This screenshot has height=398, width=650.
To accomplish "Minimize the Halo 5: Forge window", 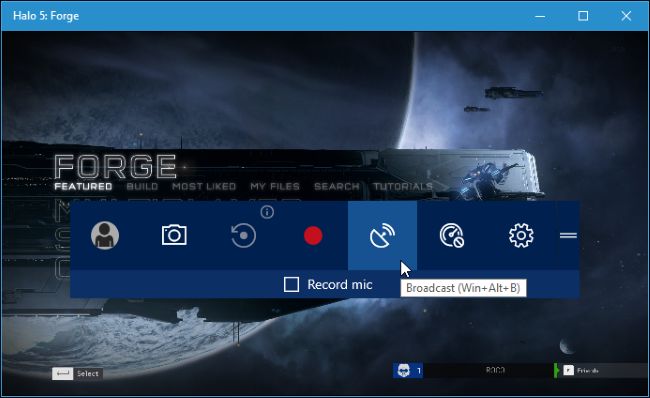I will (540, 16).
